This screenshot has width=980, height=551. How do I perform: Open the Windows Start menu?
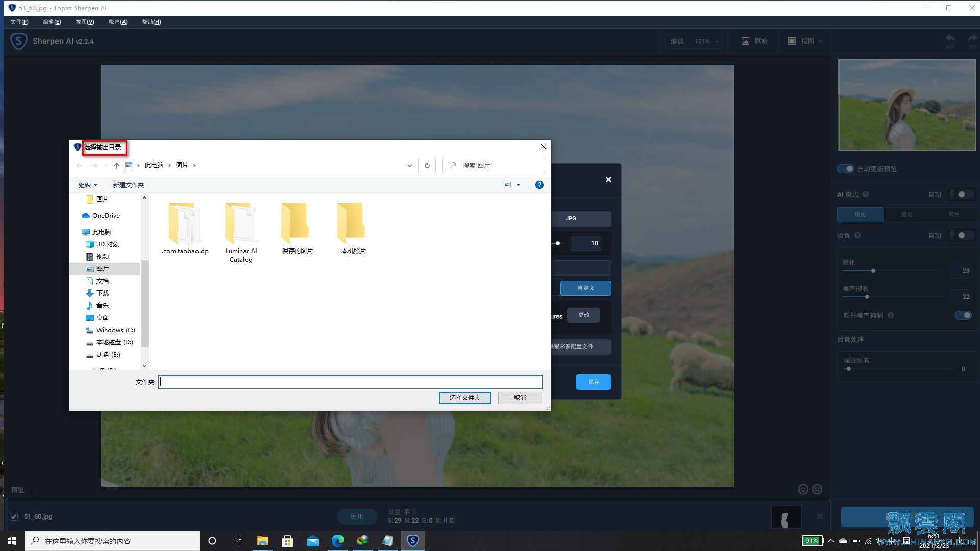12,541
